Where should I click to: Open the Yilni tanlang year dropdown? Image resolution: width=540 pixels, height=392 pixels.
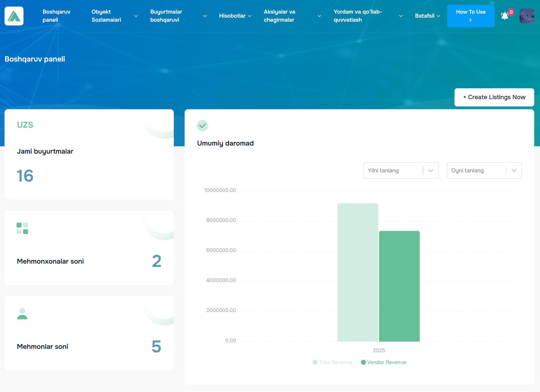click(x=401, y=171)
